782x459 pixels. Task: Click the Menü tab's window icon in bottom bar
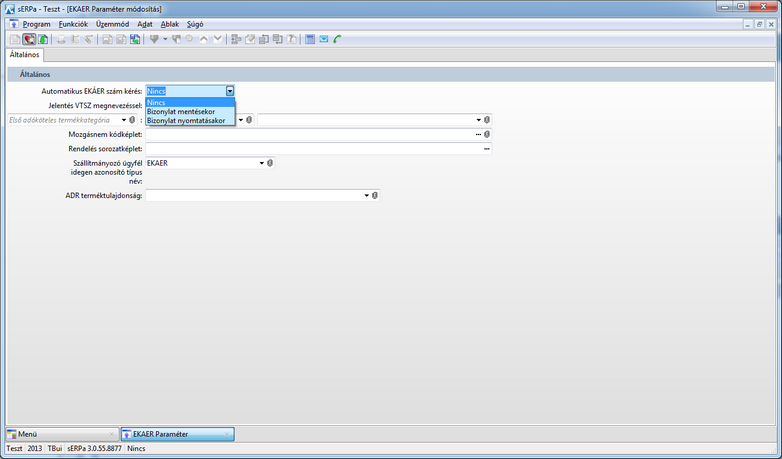[11, 434]
